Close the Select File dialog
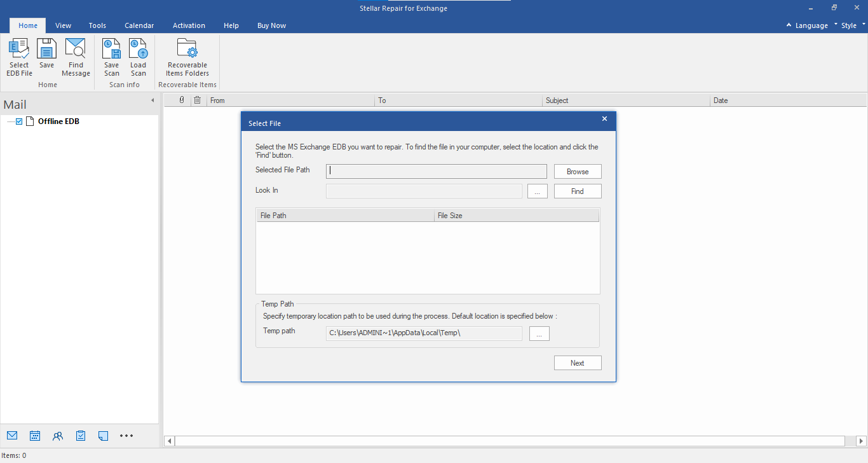The width and height of the screenshot is (868, 463). point(604,118)
